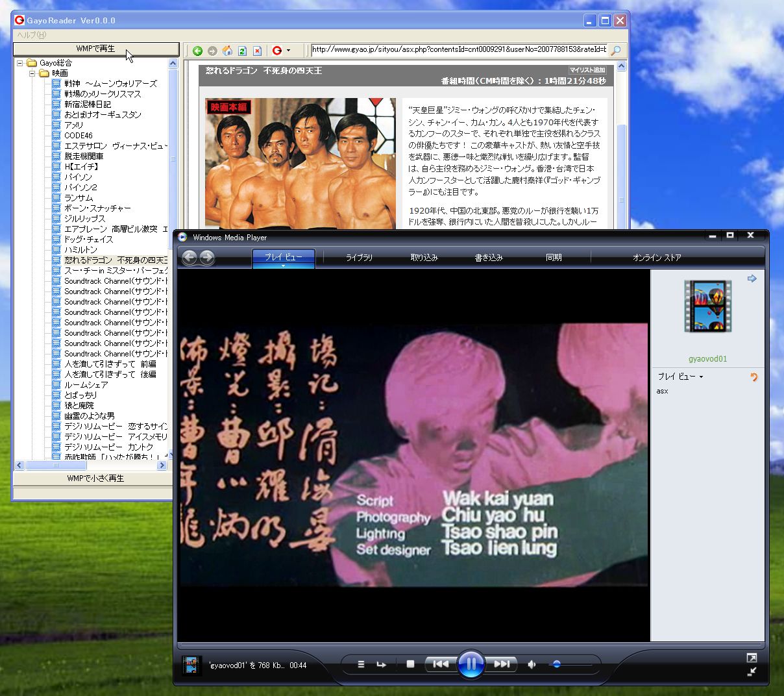Stop page loading in GayoReader toolbar
This screenshot has width=784, height=696.
pos(257,51)
